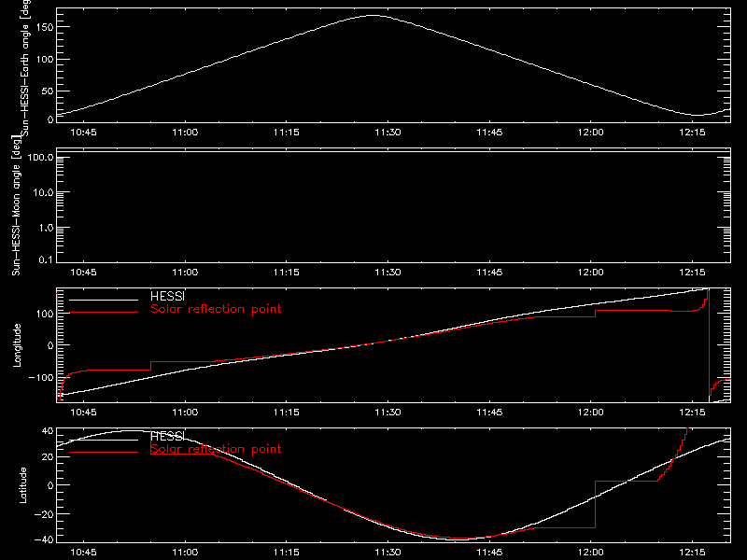Click the peak of the Earth angle curve
Viewport: 747px width, 560px height.
[373, 16]
